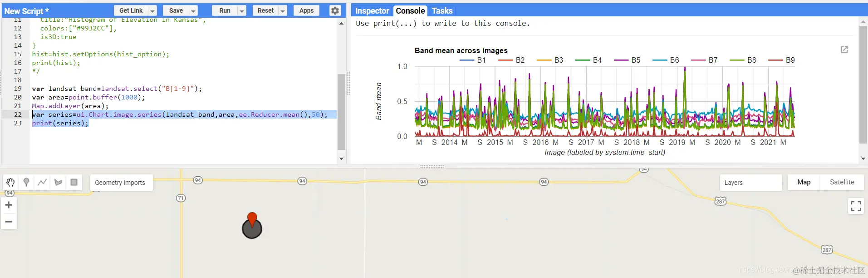Screen dimensions: 868x278
Task: Switch to the Console tab
Action: pos(410,10)
